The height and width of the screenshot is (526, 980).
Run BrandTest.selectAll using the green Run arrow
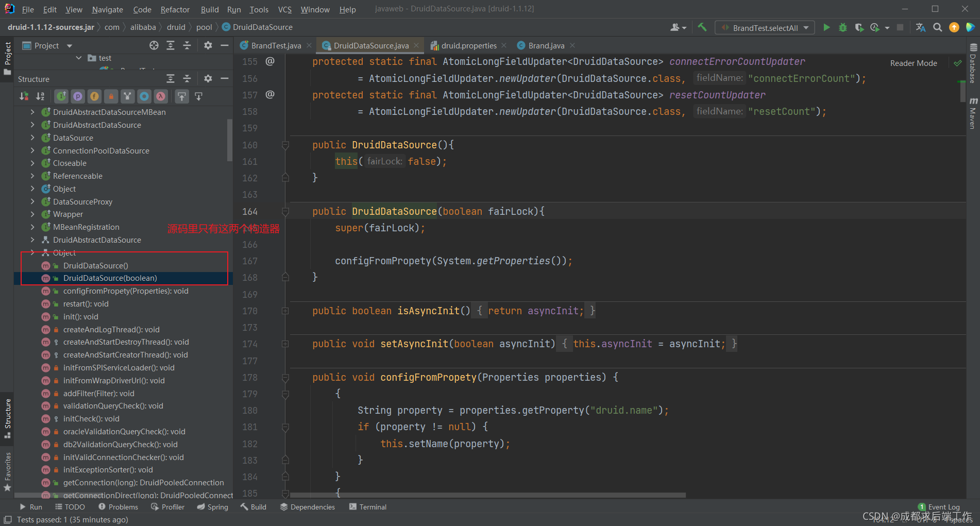click(x=827, y=27)
